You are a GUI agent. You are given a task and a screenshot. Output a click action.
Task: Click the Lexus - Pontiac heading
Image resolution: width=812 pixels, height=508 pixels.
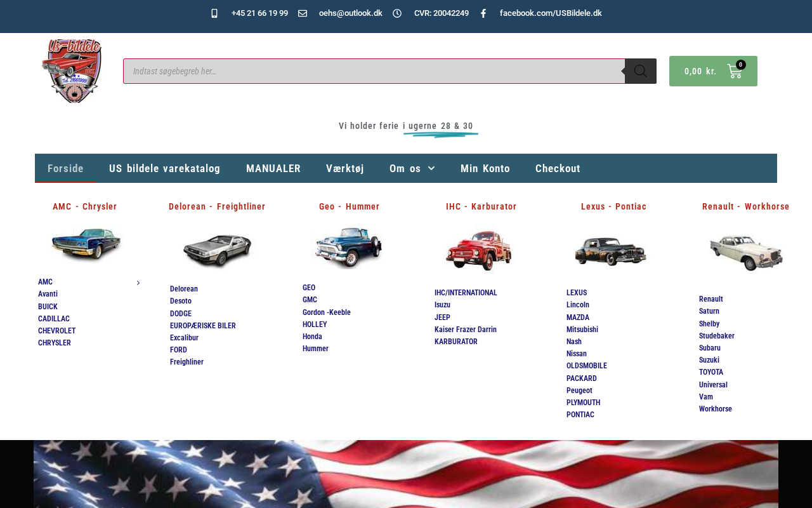[614, 206]
